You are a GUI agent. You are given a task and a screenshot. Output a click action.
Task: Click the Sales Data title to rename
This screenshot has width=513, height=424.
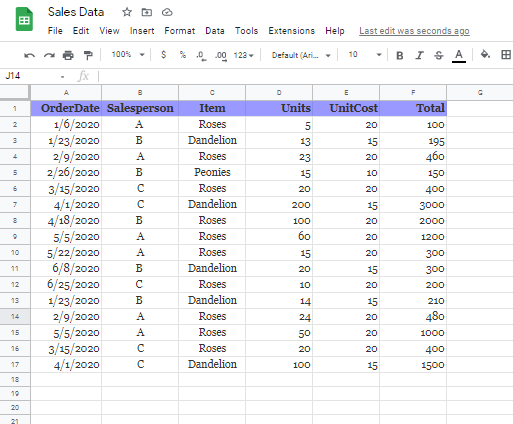pyautogui.click(x=76, y=12)
